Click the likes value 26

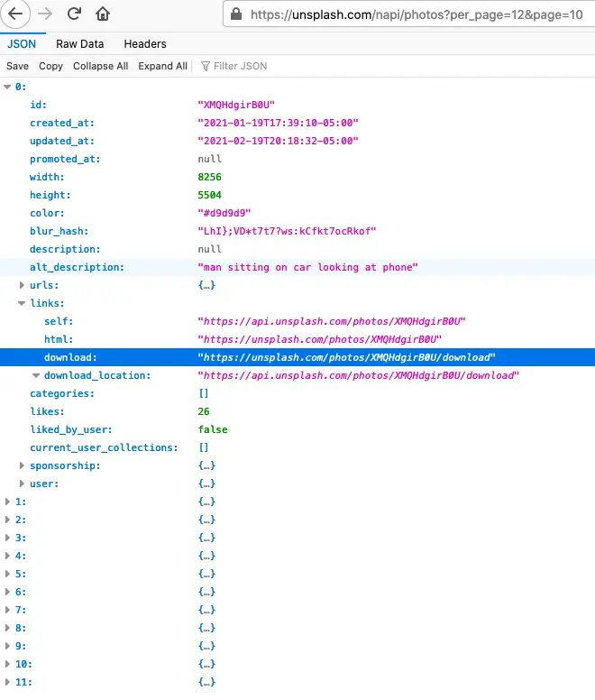coord(204,411)
